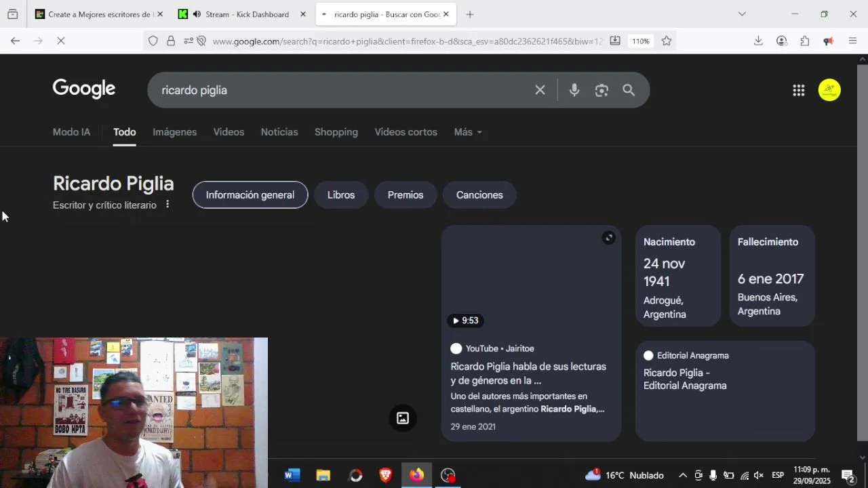
Task: Click the 110% zoom level indicator
Action: click(x=641, y=41)
